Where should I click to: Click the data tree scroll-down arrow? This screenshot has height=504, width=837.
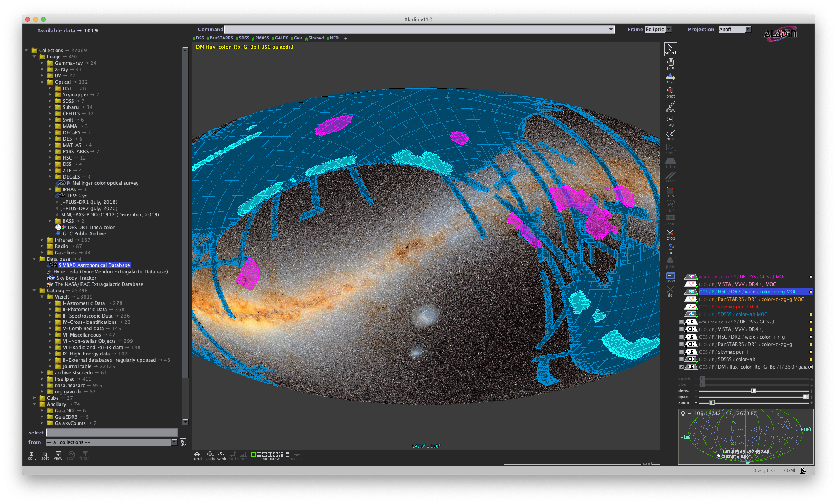pos(185,422)
